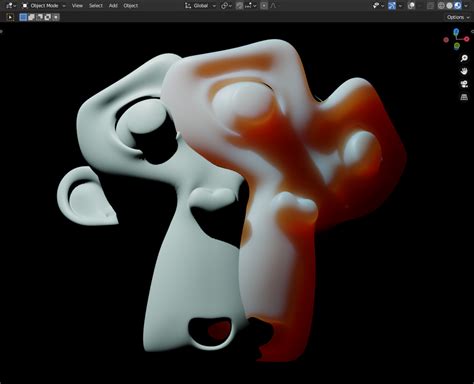Click the hand pan view icon
This screenshot has width=474, height=384.
(464, 71)
